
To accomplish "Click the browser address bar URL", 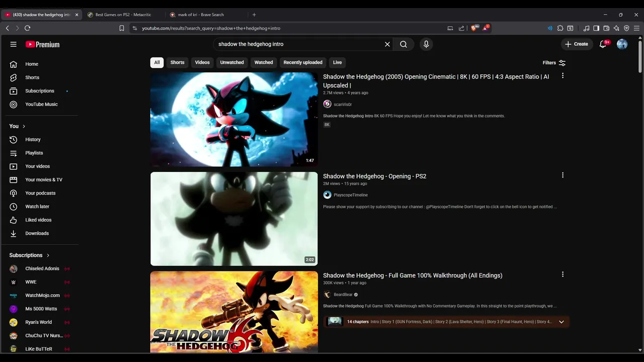I will [211, 28].
